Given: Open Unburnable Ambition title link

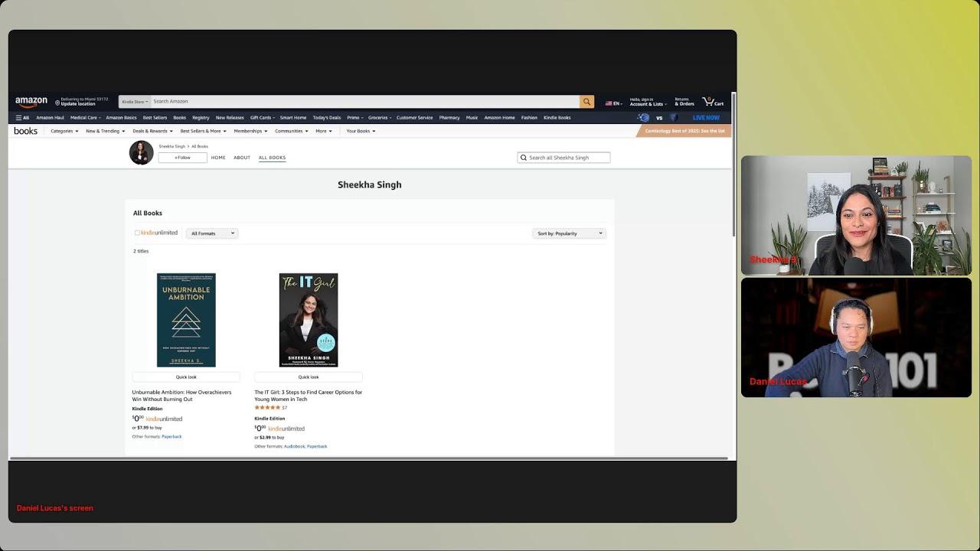Looking at the screenshot, I should [181, 396].
